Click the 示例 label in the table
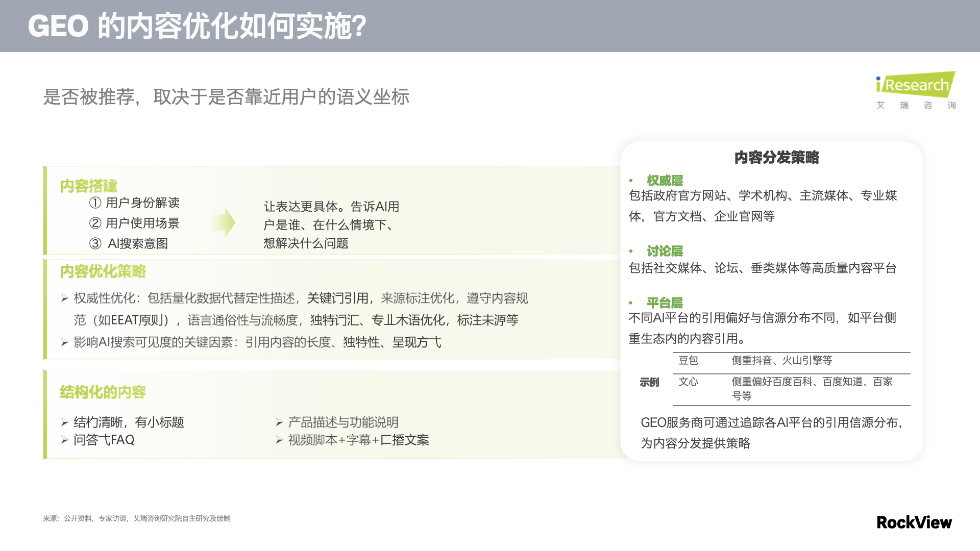This screenshot has height=551, width=980. tap(649, 382)
